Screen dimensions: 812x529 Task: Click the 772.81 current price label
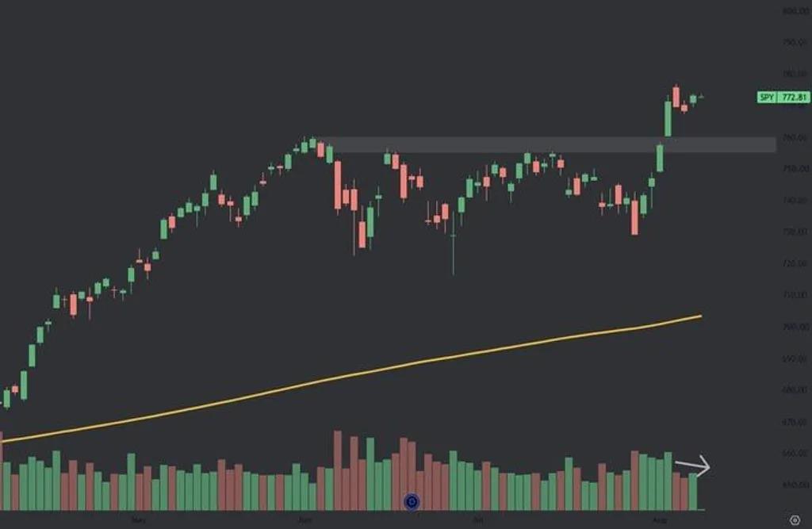[793, 97]
